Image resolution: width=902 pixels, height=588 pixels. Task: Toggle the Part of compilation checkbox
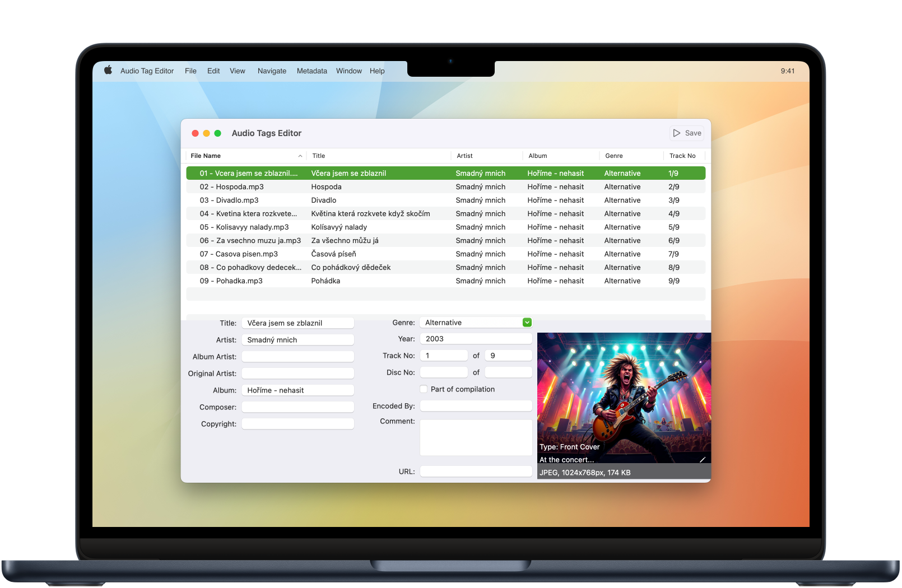[424, 389]
